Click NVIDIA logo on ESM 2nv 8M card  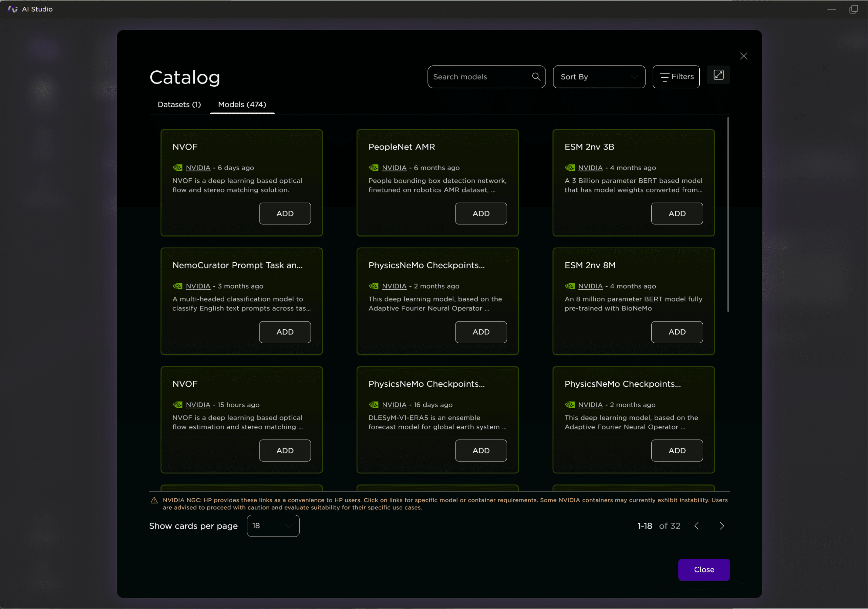click(570, 286)
